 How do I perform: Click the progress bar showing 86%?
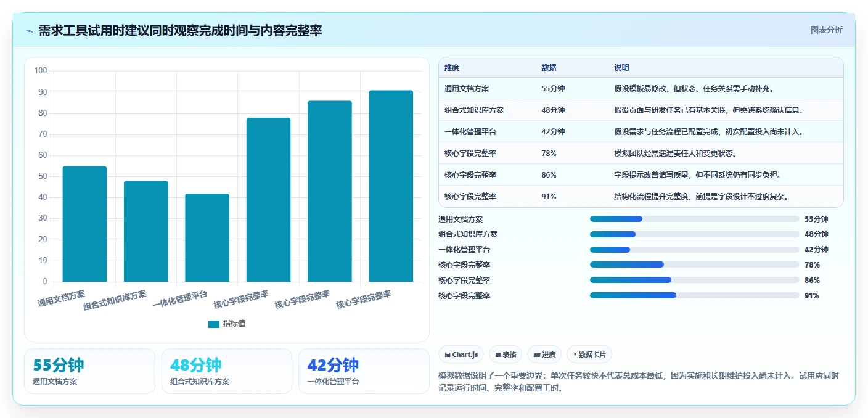pos(694,280)
